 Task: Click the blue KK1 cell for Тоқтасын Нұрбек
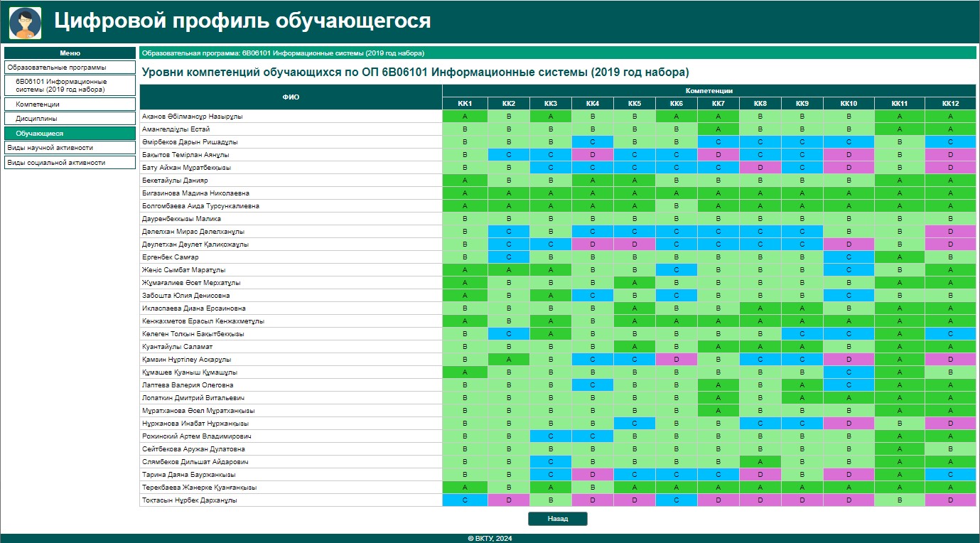tap(464, 500)
